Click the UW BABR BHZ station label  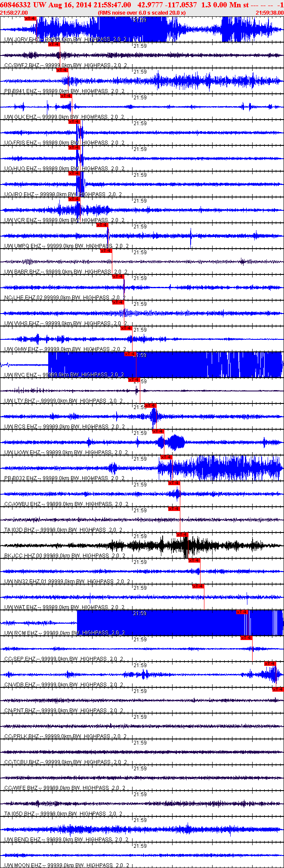pos(66,271)
